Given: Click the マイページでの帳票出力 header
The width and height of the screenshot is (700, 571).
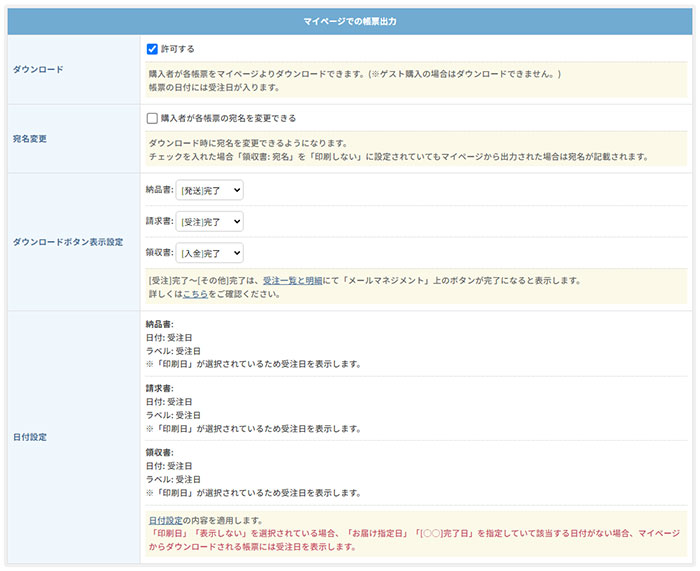Looking at the screenshot, I should [x=350, y=21].
